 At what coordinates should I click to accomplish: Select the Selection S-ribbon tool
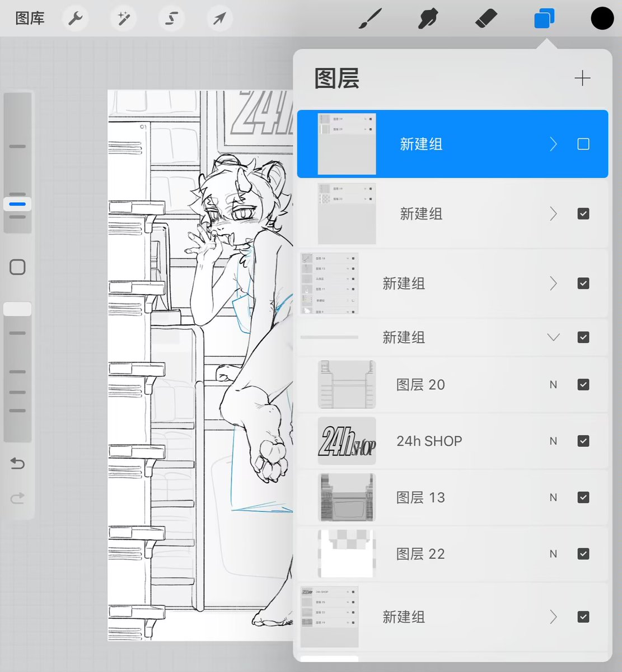(x=171, y=18)
